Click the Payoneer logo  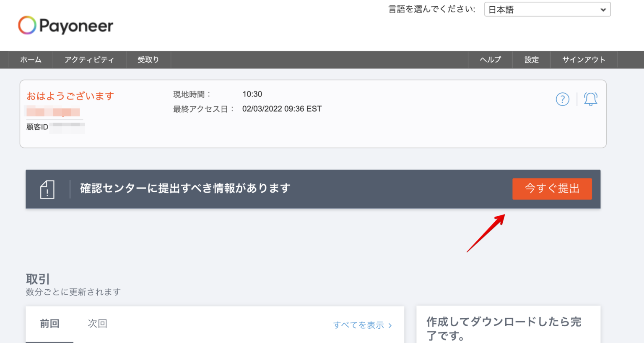pos(66,25)
